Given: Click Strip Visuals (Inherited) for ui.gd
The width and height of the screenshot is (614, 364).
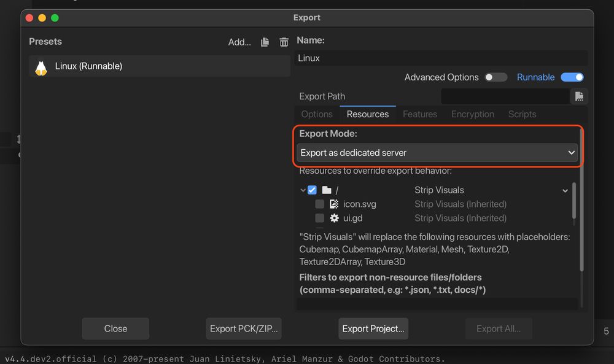Looking at the screenshot, I should (x=460, y=218).
